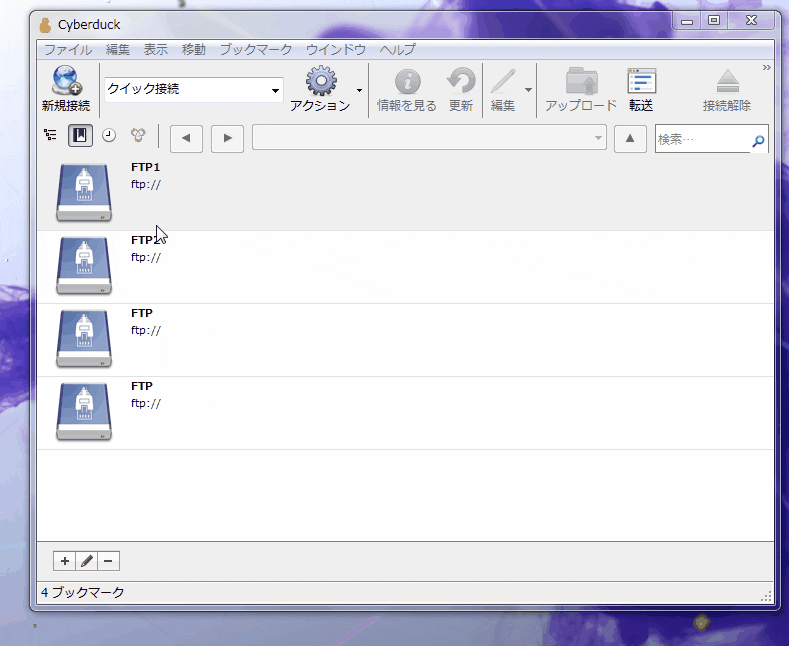Image resolution: width=789 pixels, height=646 pixels.
Task: Expand the クイック接続 combo box
Action: (275, 90)
